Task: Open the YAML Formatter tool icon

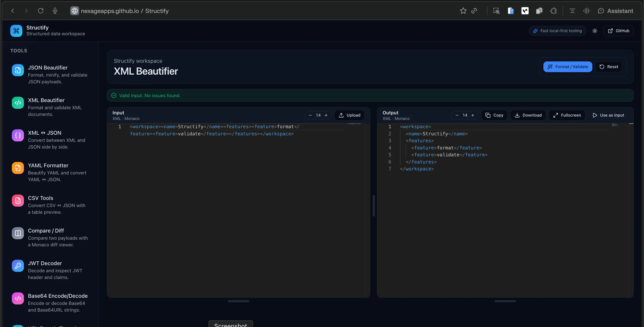Action: [18, 168]
